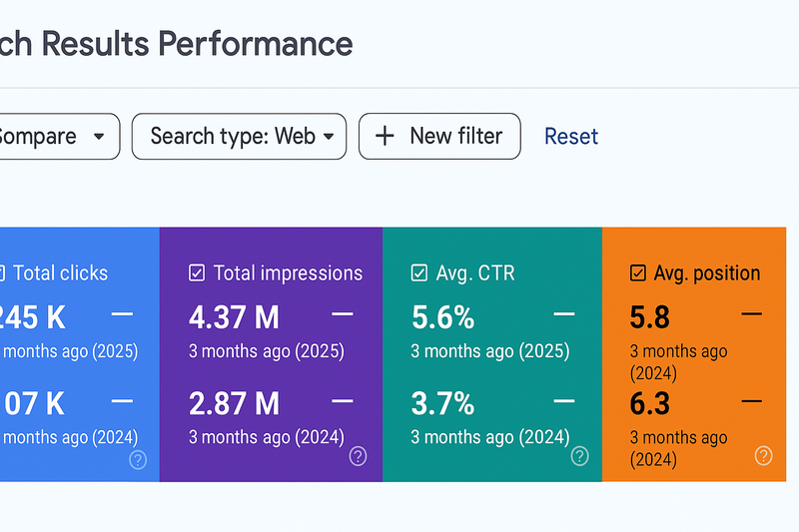Click help icon on Total clicks card
This screenshot has width=799, height=532.
[x=138, y=459]
